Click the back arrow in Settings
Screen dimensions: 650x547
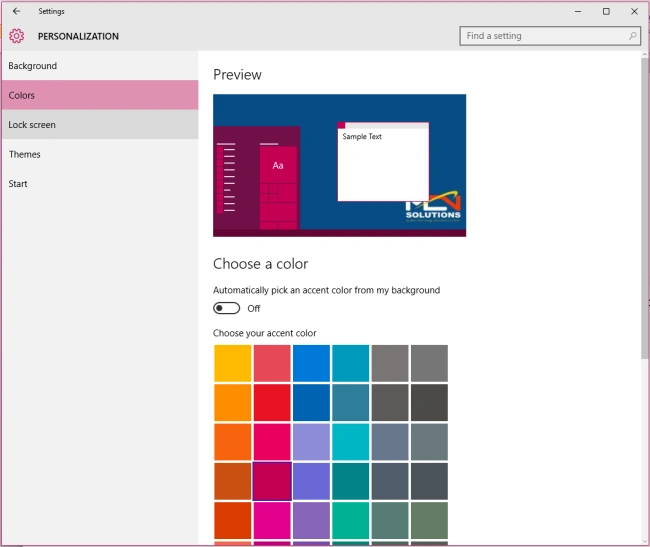17,11
